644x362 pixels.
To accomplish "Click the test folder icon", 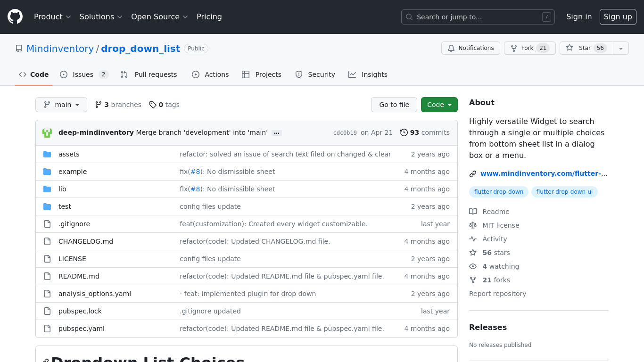I will click(x=47, y=206).
